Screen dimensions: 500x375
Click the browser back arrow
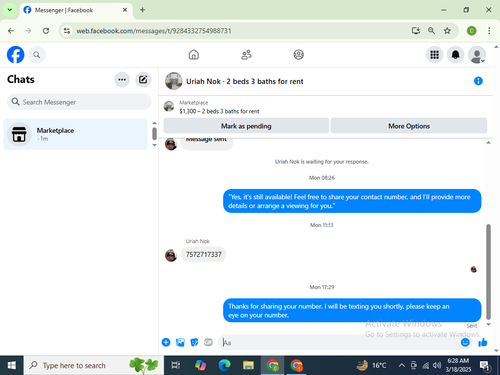11,31
